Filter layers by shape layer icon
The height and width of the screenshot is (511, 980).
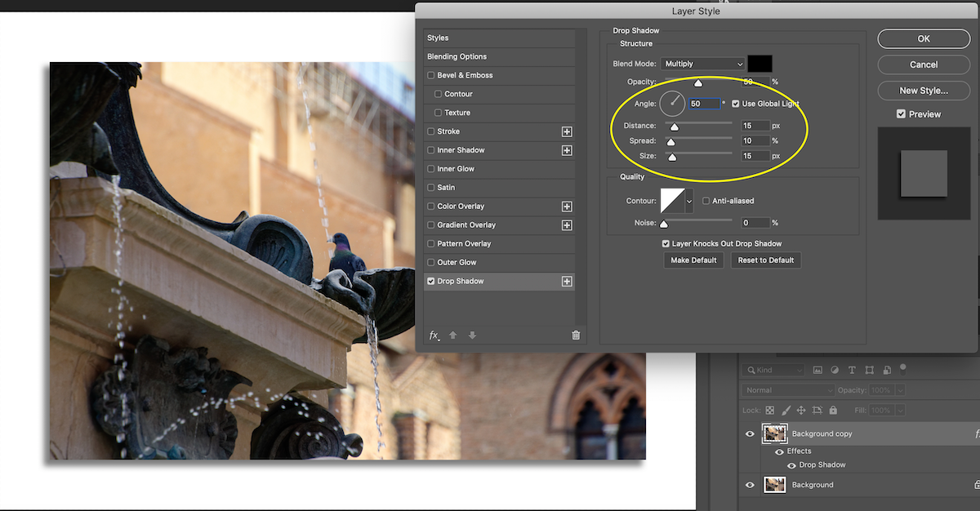pos(869,370)
